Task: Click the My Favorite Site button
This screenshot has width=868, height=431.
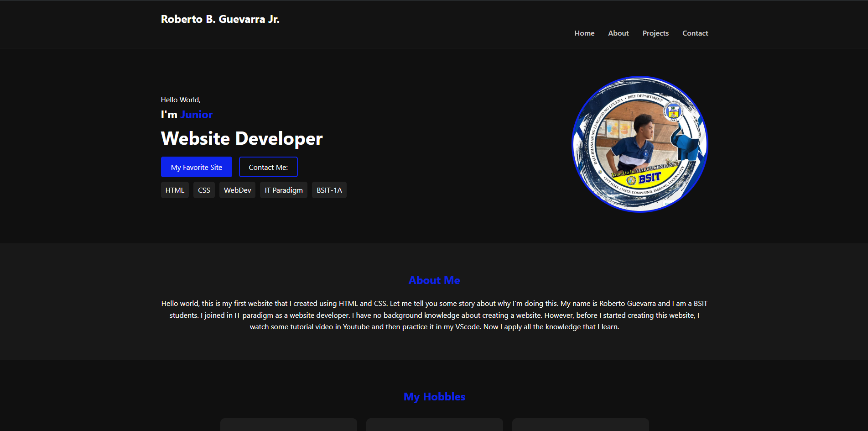Action: click(x=196, y=167)
